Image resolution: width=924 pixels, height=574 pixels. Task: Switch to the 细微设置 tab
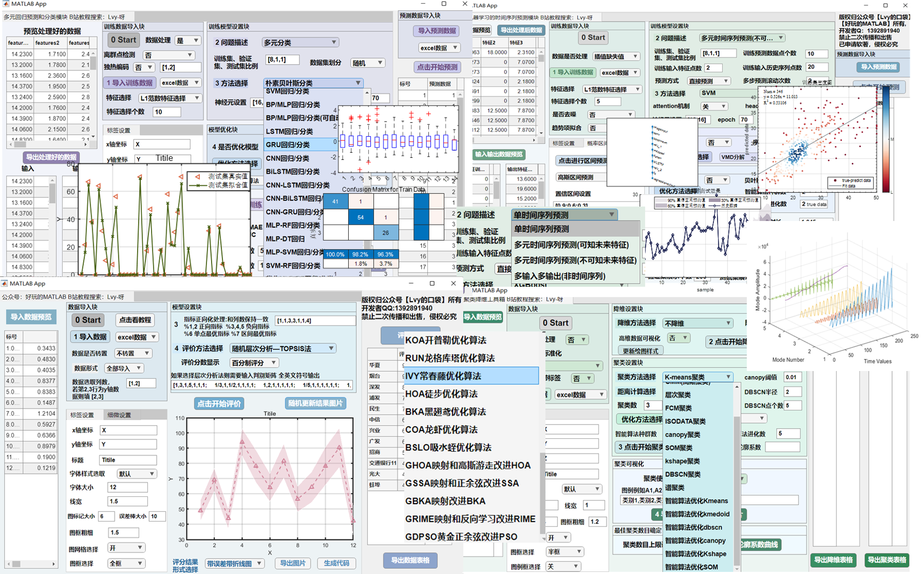[119, 415]
